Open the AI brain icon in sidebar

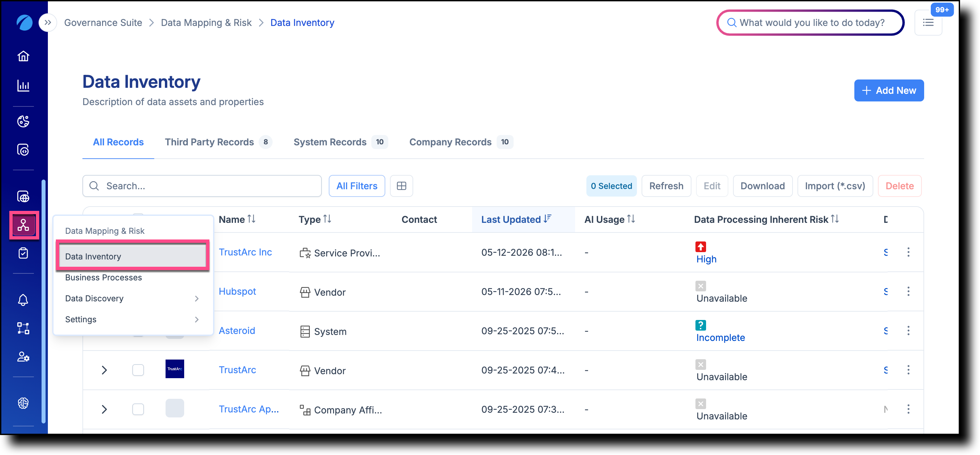23,403
